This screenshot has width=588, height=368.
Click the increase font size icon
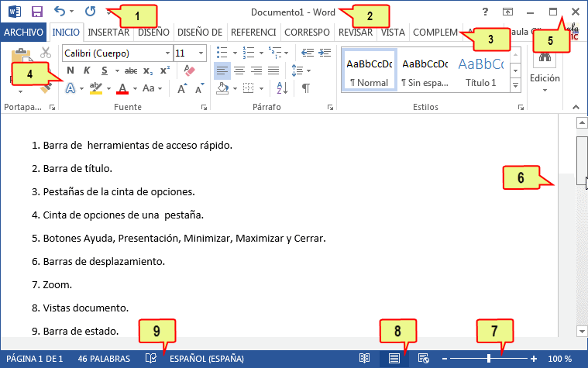coord(182,88)
